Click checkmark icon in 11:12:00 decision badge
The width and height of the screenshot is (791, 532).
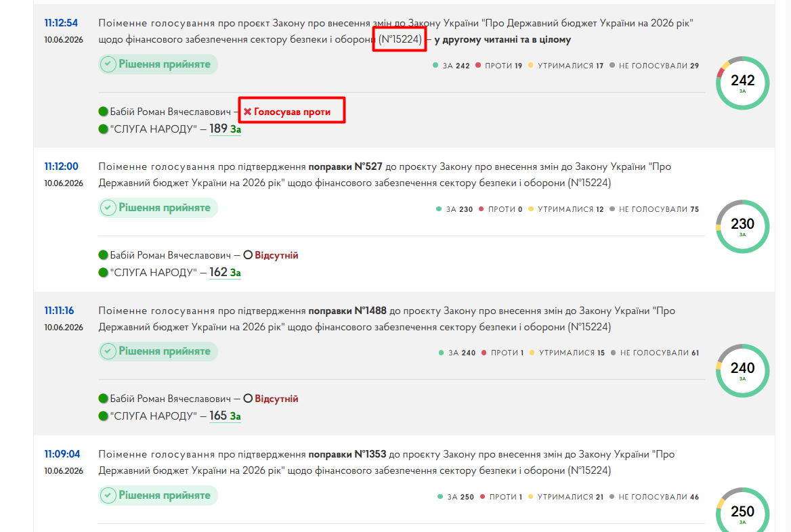108,208
